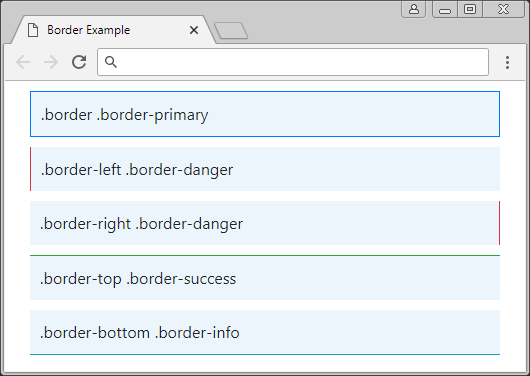This screenshot has height=376, width=530.
Task: Close the browser window
Action: click(x=503, y=9)
